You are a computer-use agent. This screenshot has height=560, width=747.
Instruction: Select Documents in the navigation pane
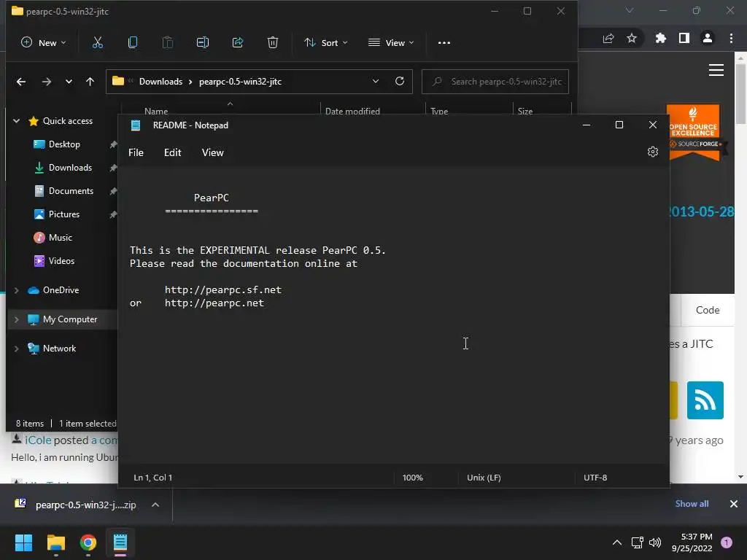(x=71, y=191)
